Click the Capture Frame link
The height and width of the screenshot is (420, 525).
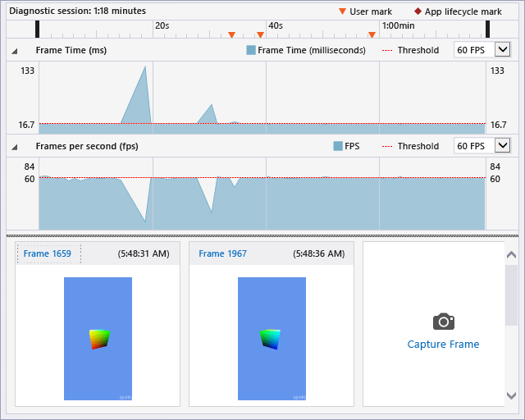pyautogui.click(x=443, y=345)
